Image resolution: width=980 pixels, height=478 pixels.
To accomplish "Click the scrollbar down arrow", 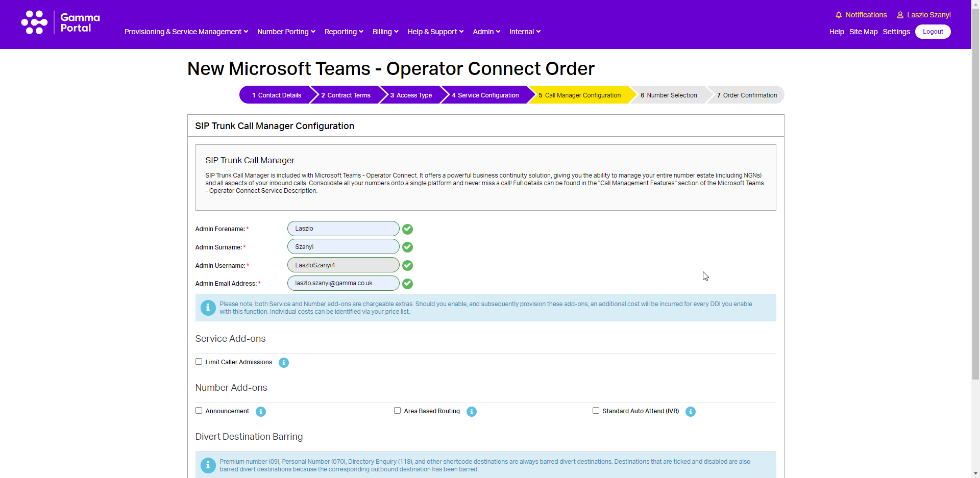I will [x=975, y=474].
